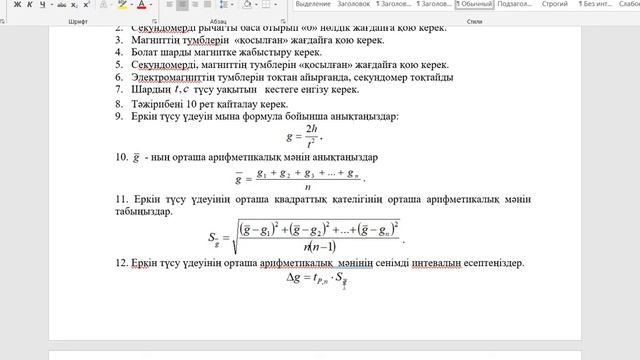Apply Заголовок style
Viewport: 640px width, 360px height.
click(x=353, y=4)
